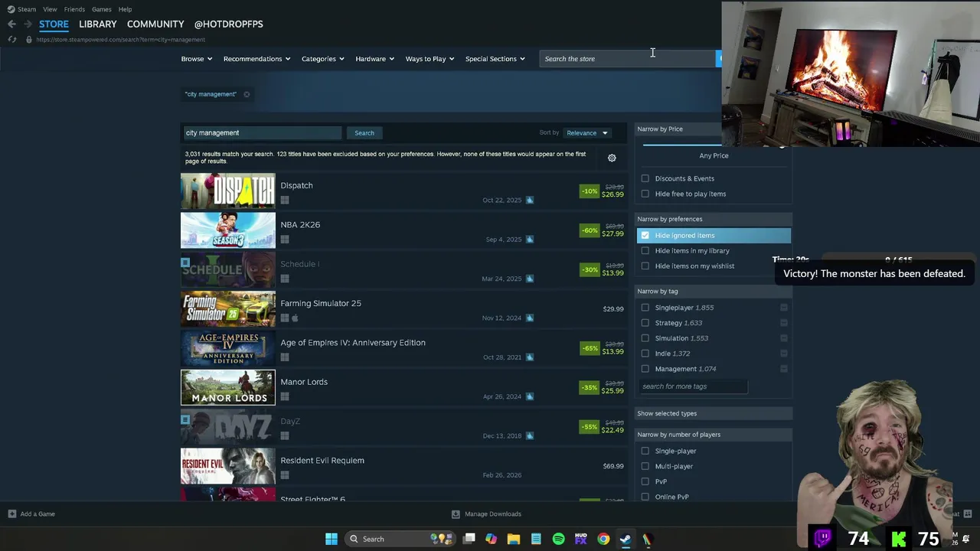
Task: Expand the Browse store menu
Action: (197, 59)
